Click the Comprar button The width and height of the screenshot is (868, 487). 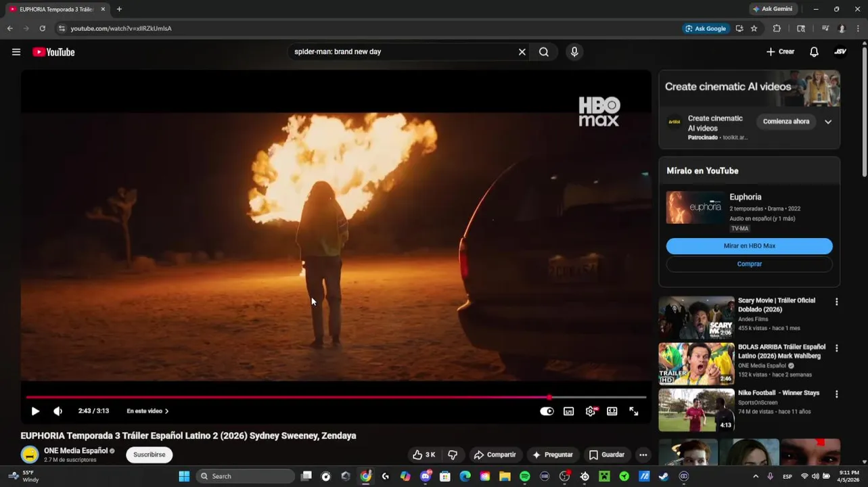(749, 264)
